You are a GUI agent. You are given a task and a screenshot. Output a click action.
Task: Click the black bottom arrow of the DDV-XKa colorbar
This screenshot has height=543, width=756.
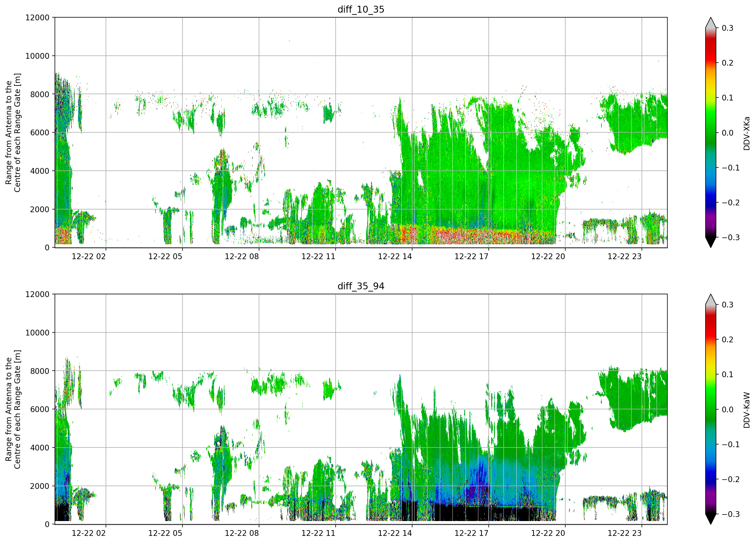click(710, 242)
